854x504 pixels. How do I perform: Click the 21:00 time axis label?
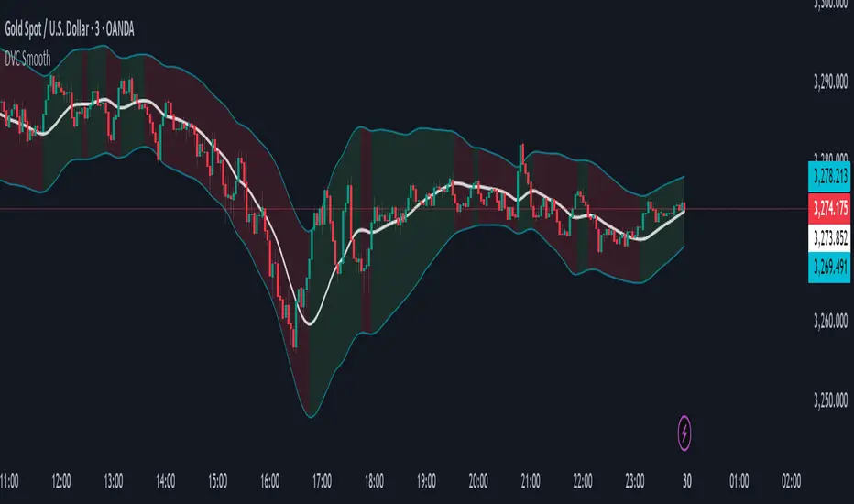click(x=531, y=481)
